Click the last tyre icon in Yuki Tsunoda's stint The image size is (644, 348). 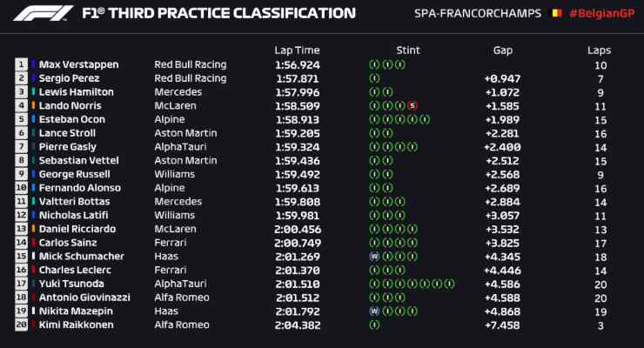[450, 284]
